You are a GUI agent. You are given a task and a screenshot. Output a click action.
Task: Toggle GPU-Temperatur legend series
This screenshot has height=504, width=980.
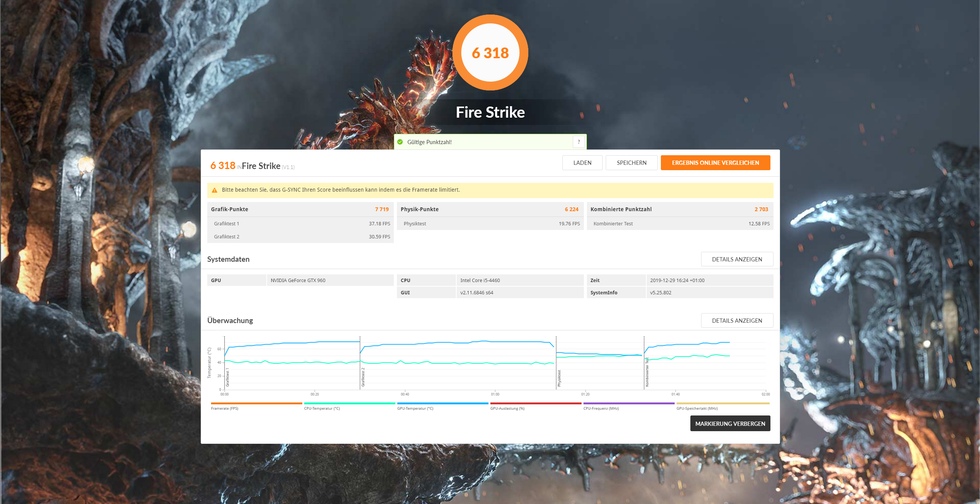(415, 408)
